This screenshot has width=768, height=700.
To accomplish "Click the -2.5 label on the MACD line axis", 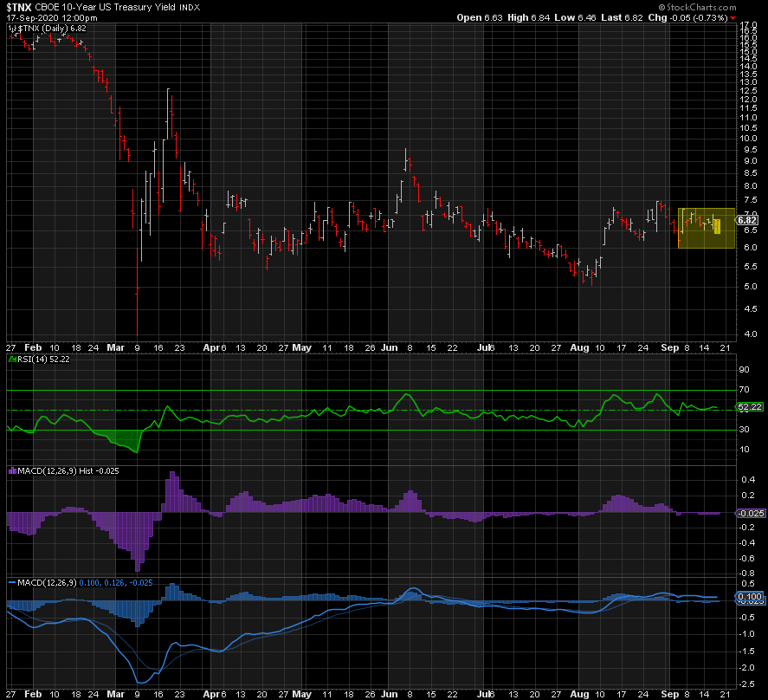I will pyautogui.click(x=747, y=684).
